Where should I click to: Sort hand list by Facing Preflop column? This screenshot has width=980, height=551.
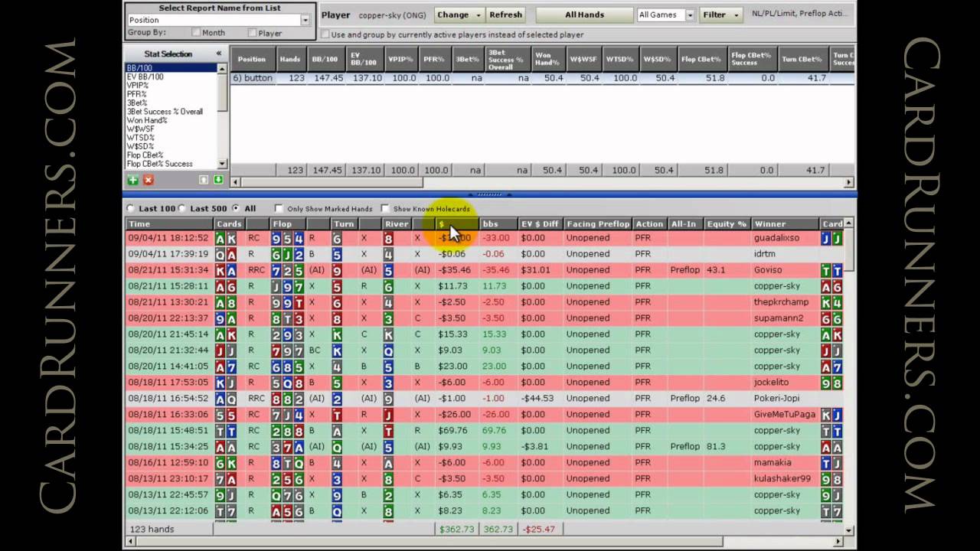597,224
